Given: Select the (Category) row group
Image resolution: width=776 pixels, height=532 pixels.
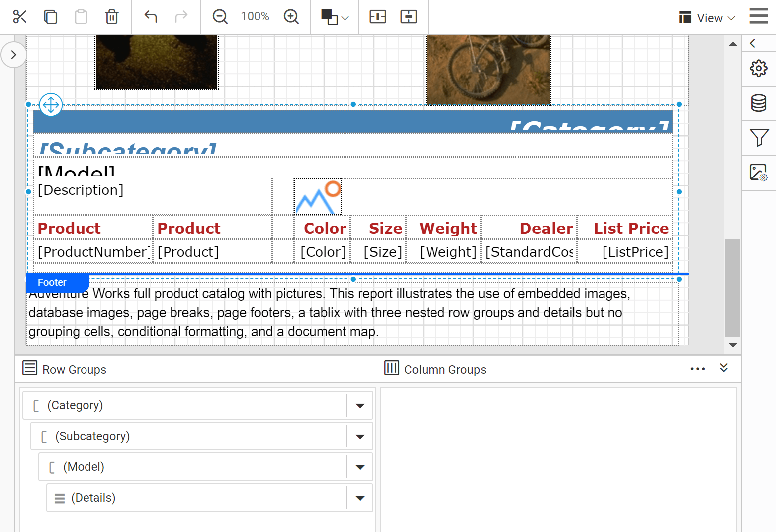Looking at the screenshot, I should [x=185, y=406].
